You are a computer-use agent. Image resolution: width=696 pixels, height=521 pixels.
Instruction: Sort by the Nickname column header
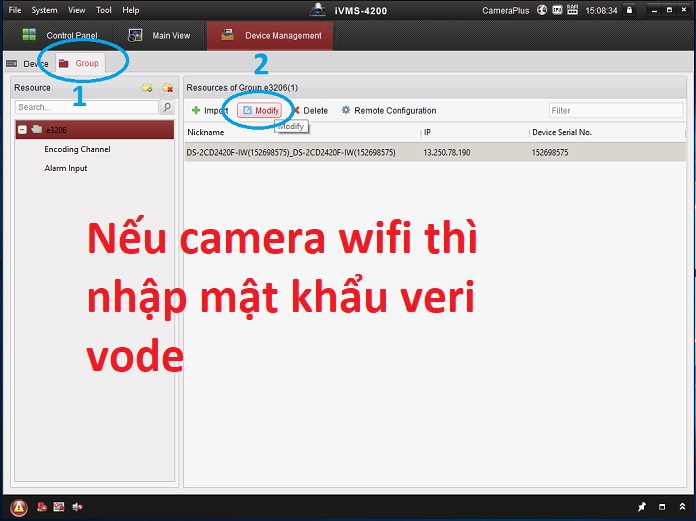pyautogui.click(x=206, y=132)
